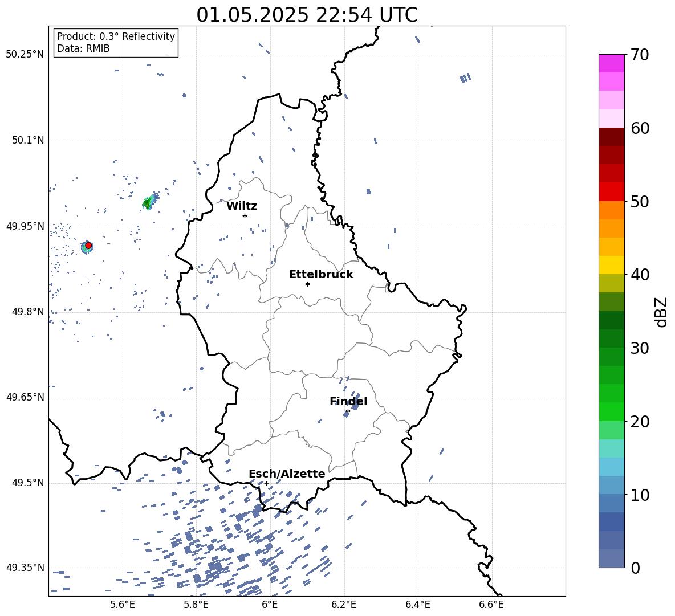The height and width of the screenshot is (616, 675).
Task: Click the 50.25°N latitude label
Action: tap(25, 55)
